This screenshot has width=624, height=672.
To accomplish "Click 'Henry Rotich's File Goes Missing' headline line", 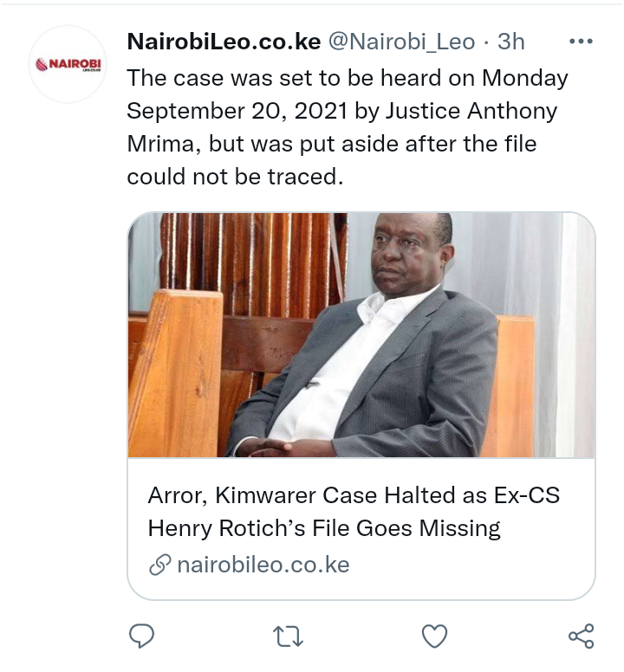I will 324,528.
